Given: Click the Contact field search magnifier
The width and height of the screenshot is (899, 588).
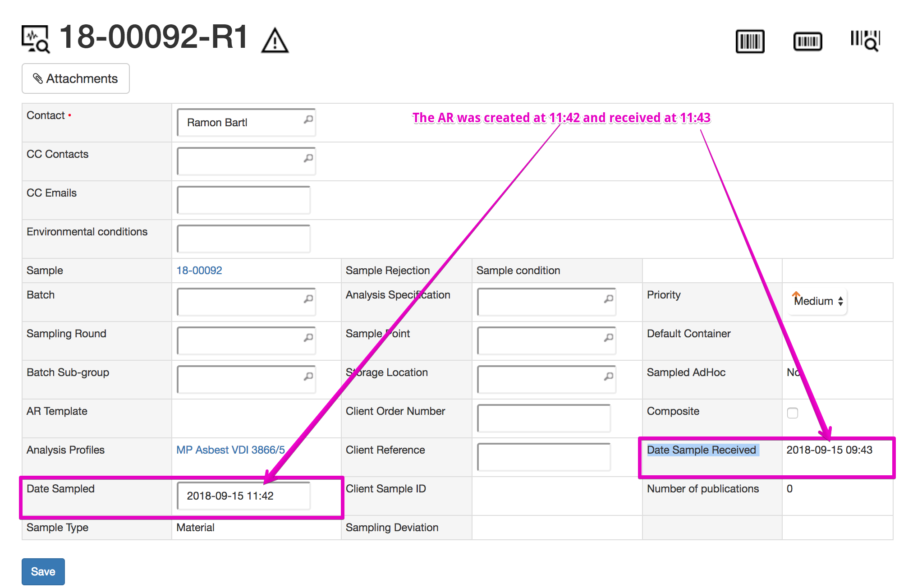Looking at the screenshot, I should click(308, 119).
